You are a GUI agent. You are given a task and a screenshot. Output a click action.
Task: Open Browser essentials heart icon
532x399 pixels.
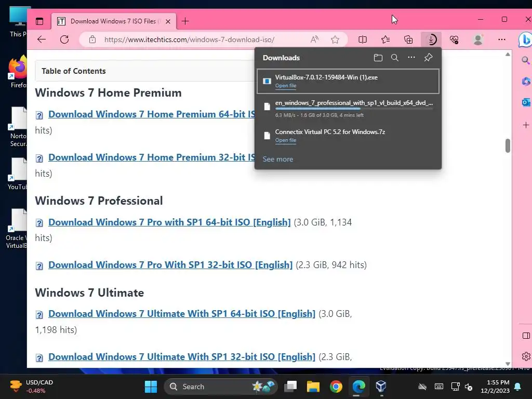(454, 39)
